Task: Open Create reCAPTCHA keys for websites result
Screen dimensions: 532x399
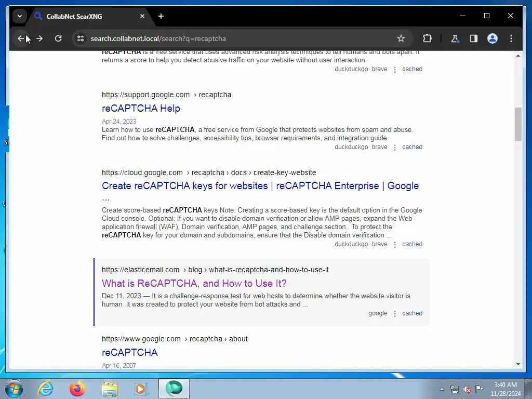Action: pyautogui.click(x=260, y=186)
